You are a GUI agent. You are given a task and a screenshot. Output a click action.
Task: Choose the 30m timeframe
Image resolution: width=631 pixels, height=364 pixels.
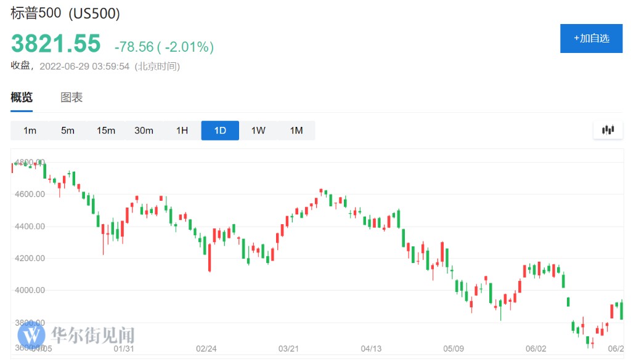coord(144,131)
